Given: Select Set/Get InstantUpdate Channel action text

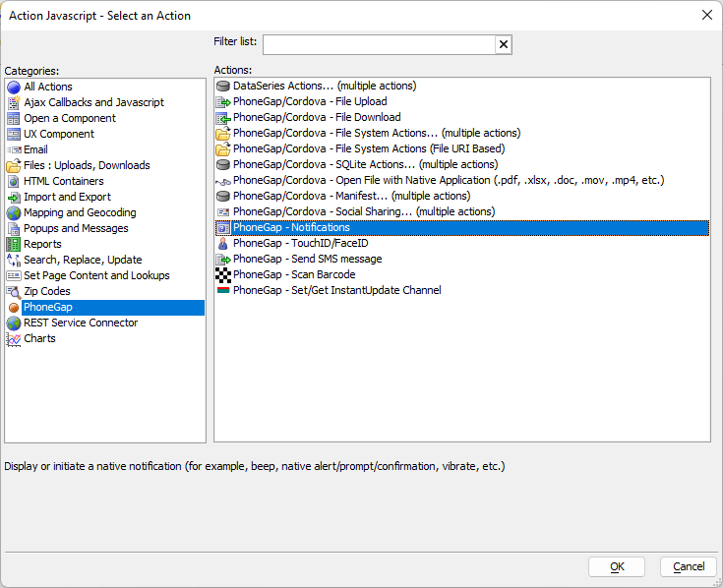Looking at the screenshot, I should click(337, 290).
